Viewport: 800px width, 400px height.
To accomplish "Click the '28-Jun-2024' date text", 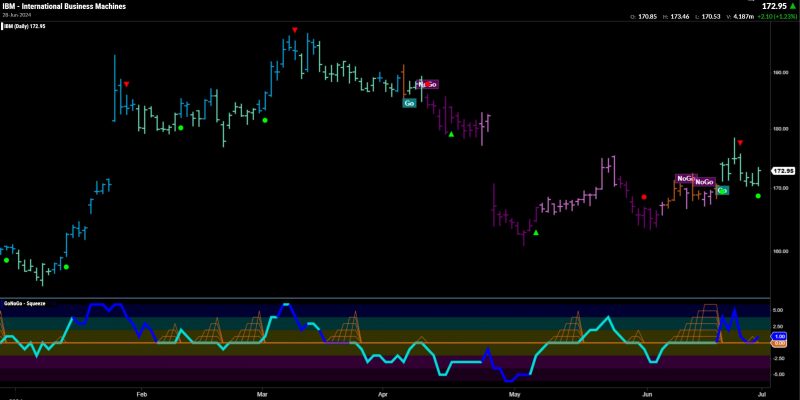I will (16, 15).
